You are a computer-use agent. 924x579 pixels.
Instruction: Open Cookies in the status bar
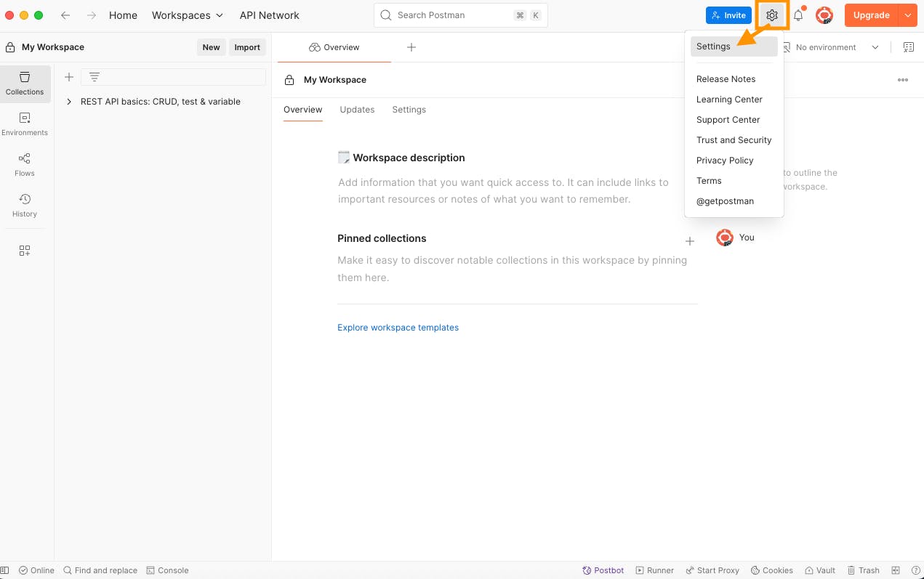point(772,570)
